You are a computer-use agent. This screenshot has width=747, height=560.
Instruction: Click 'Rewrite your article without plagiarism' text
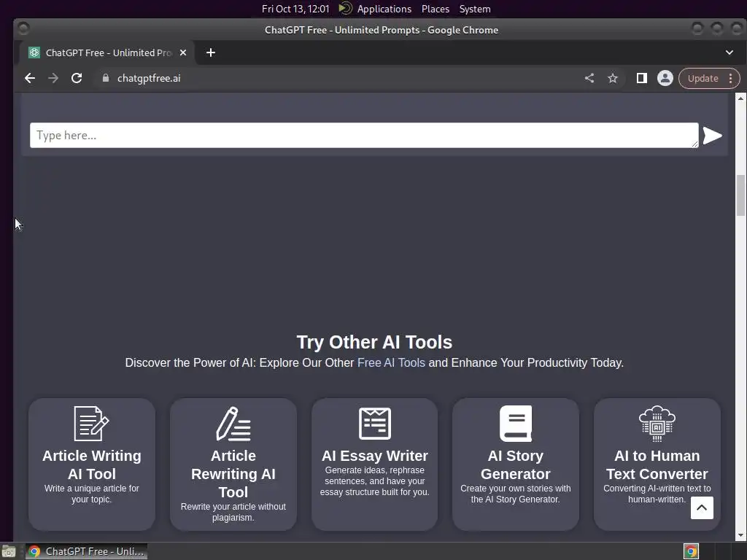[x=233, y=512]
